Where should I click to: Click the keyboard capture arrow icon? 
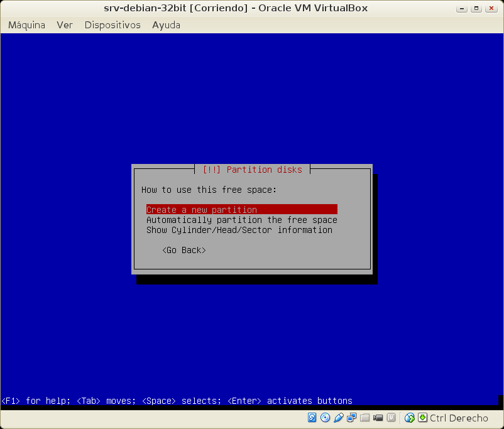click(422, 418)
